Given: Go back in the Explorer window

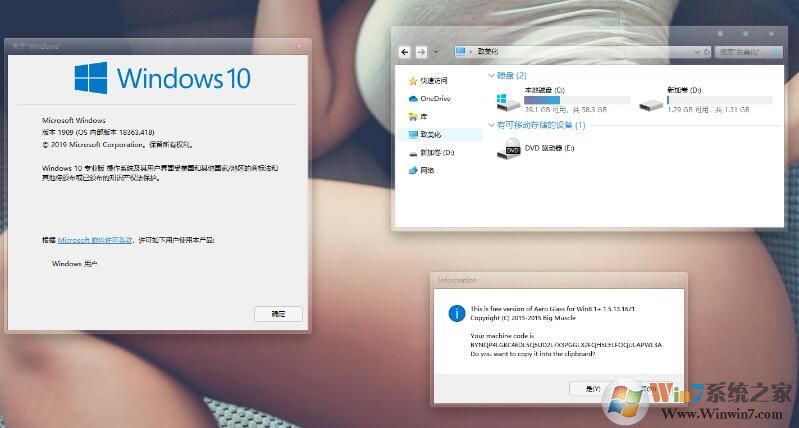Looking at the screenshot, I should [405, 51].
